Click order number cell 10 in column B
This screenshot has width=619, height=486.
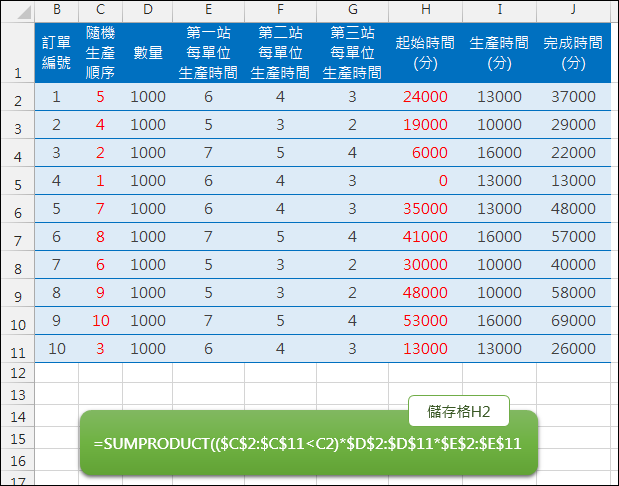click(x=57, y=349)
